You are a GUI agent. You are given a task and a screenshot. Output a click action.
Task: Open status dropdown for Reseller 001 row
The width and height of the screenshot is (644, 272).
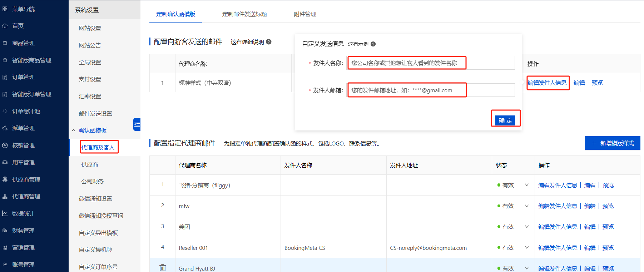point(527,247)
